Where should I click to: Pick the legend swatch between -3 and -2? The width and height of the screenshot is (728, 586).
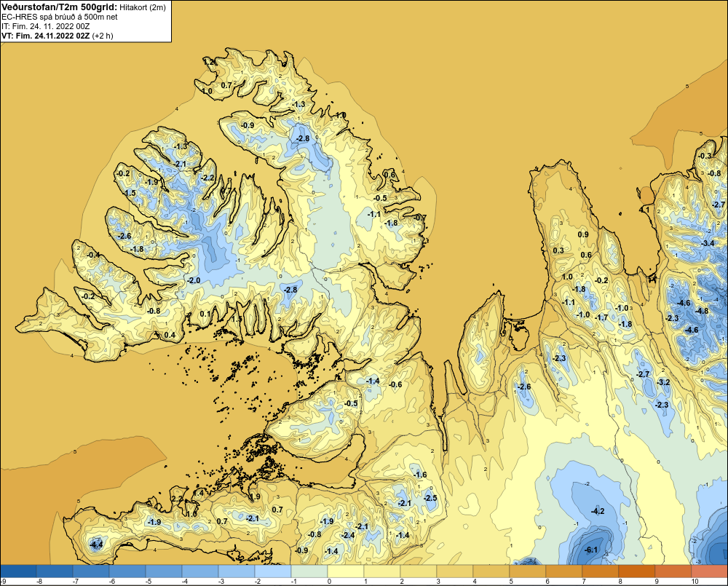pos(237,571)
